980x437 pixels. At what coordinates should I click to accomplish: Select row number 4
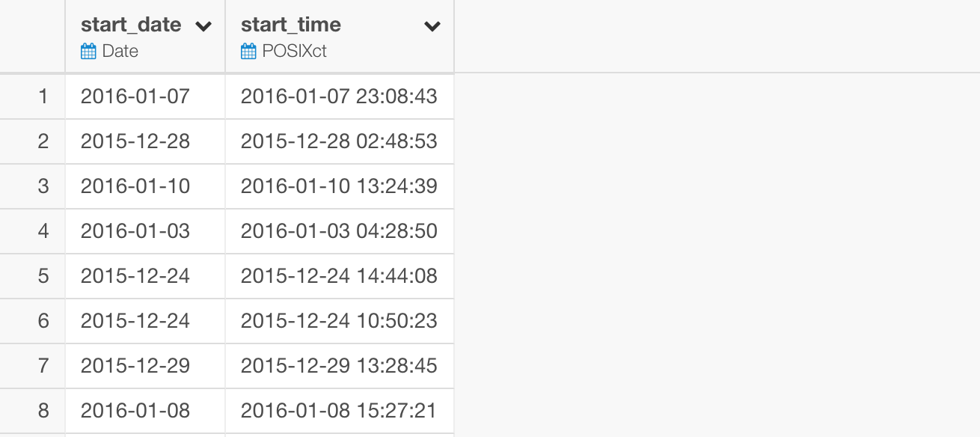coord(32,231)
